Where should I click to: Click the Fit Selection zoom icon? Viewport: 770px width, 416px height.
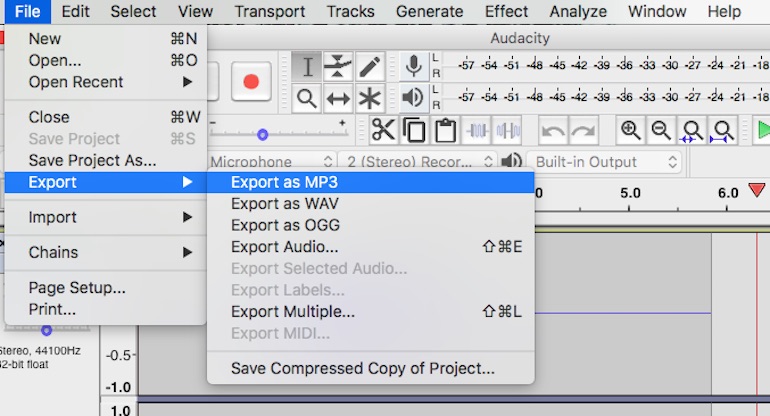click(x=692, y=131)
